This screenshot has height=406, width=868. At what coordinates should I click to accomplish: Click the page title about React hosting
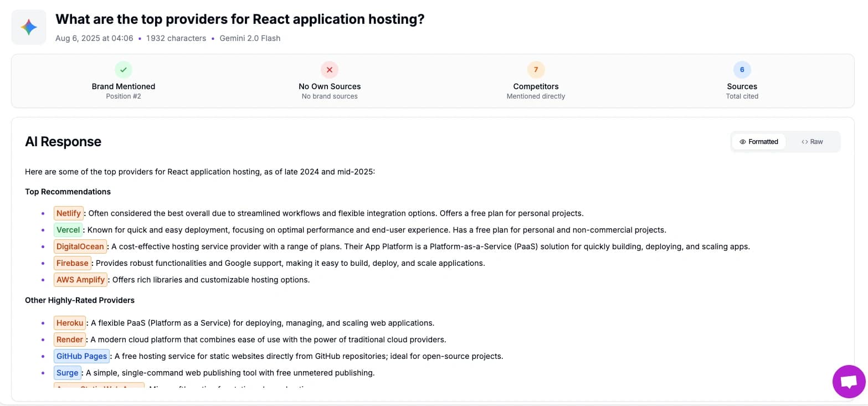click(x=240, y=19)
